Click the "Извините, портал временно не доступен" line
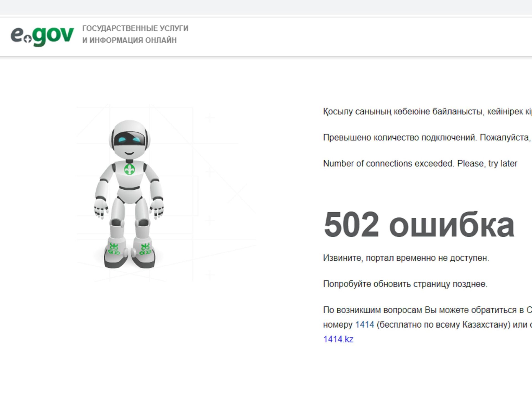The image size is (532, 399). pyautogui.click(x=406, y=258)
